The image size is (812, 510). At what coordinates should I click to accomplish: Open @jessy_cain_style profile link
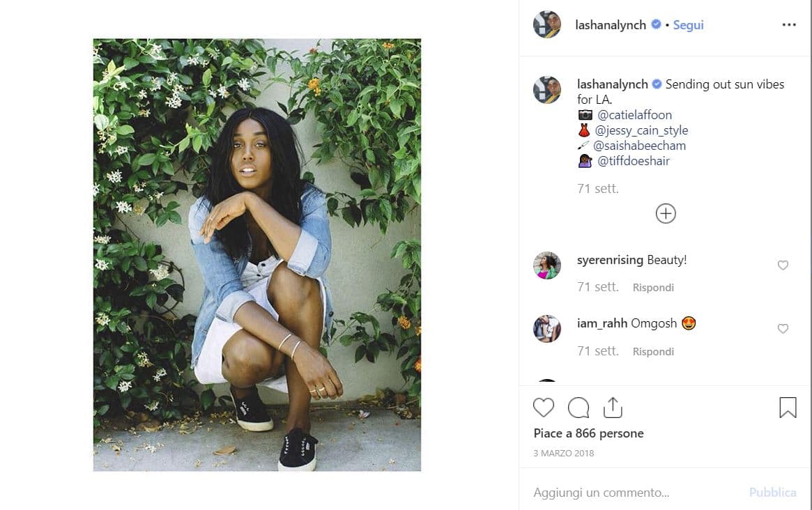pyautogui.click(x=641, y=130)
